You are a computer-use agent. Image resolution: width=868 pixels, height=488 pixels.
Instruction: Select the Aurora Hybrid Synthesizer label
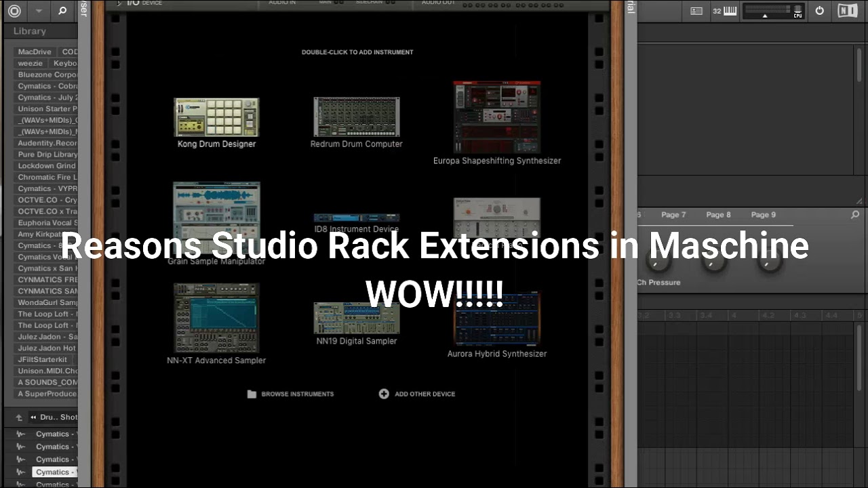(497, 354)
